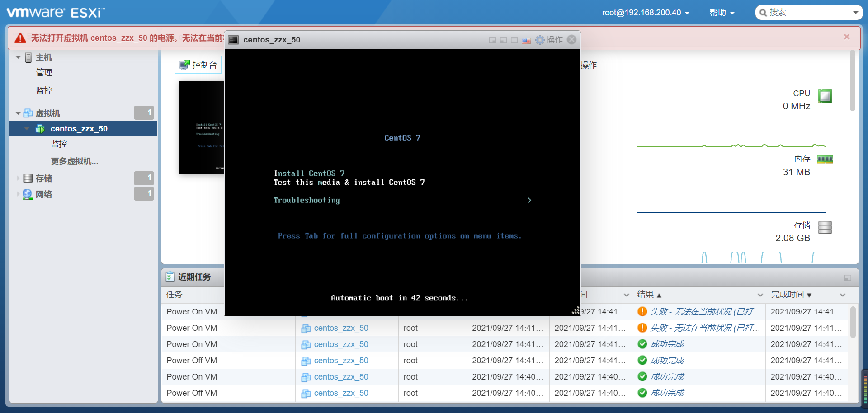Screen dimensions: 868x413
Task: Expand the network tree node
Action: [18, 194]
